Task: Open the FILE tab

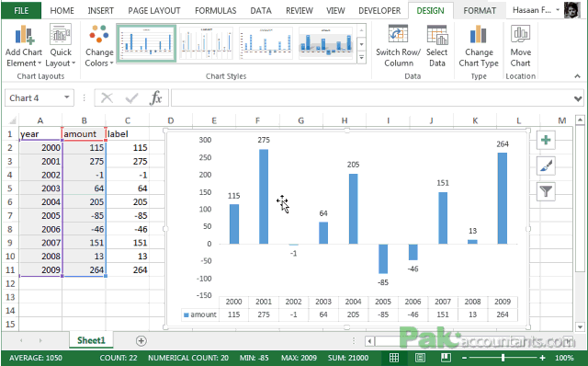Action: click(x=21, y=10)
